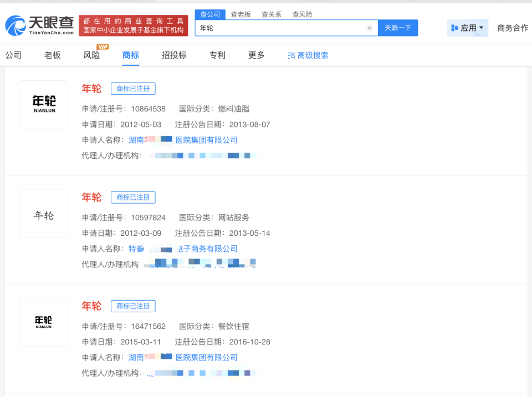The height and width of the screenshot is (397, 532).
Task: Click the date 2012-03-09
Action: click(x=141, y=233)
